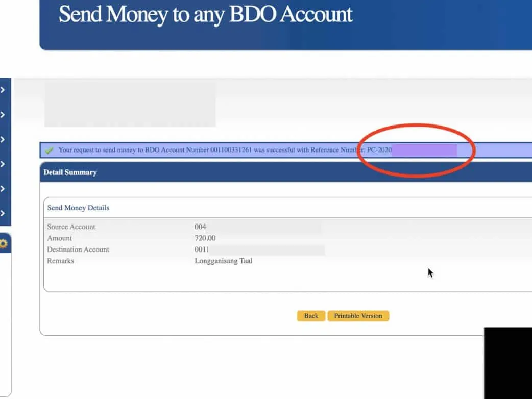532x399 pixels.
Task: Expand the second sidebar chevron from top
Action: 3,115
